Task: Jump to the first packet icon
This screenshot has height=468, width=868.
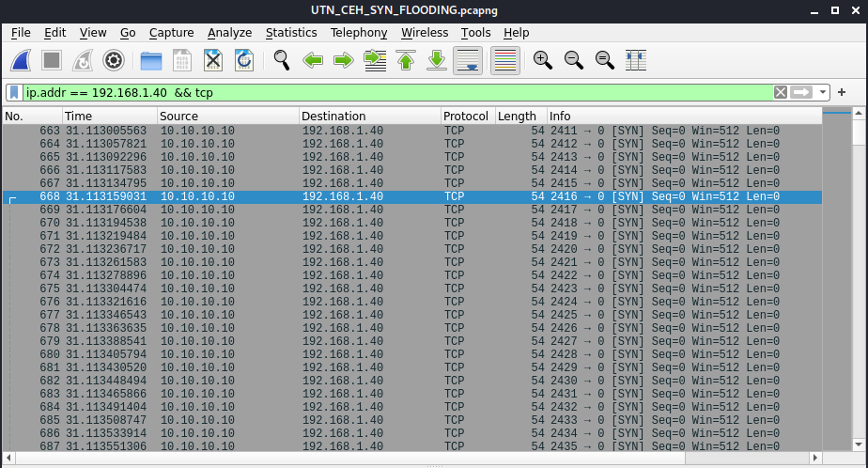Action: pos(406,60)
